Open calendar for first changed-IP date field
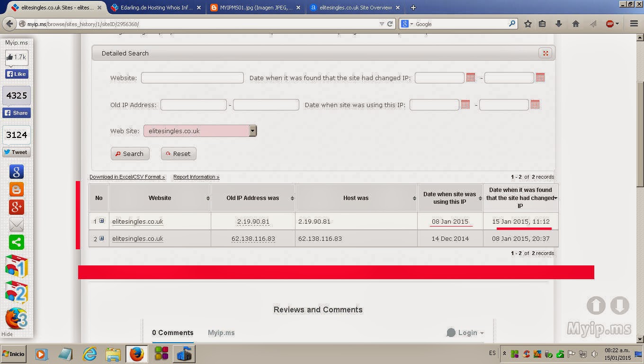This screenshot has height=364, width=644. (x=471, y=77)
